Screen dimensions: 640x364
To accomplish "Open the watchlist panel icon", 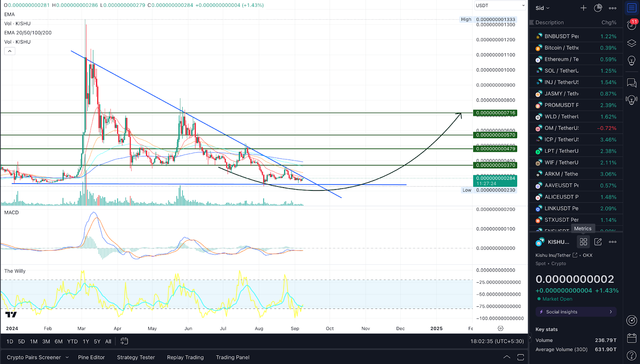I will pos(632,8).
